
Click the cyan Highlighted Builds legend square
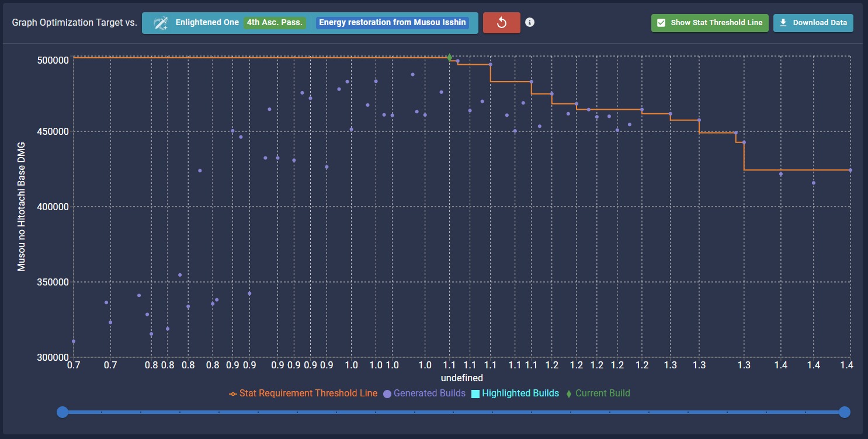[475, 393]
